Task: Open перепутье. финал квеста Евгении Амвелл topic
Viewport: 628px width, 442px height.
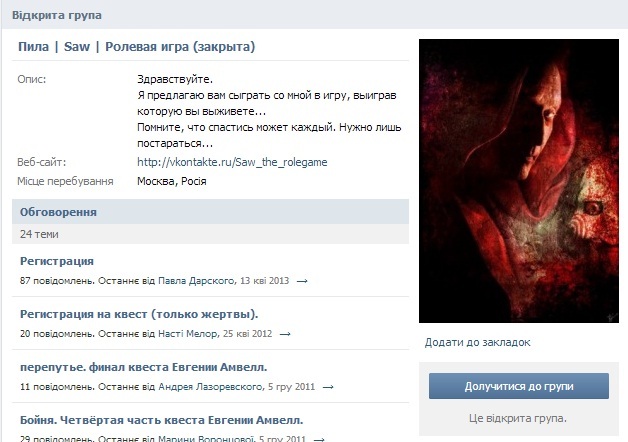Action: 143,367
